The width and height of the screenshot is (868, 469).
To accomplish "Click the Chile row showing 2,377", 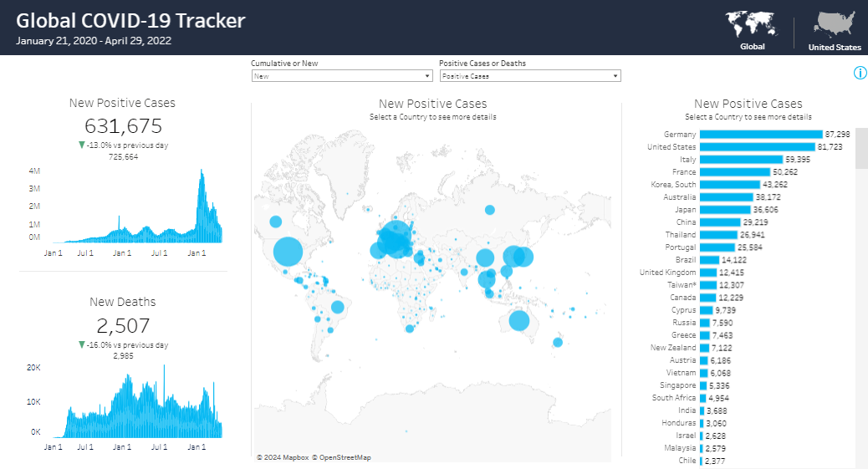I will (702, 461).
